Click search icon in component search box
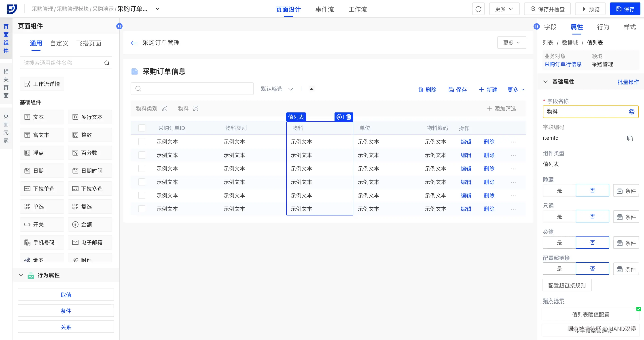644x340 pixels. pyautogui.click(x=107, y=63)
